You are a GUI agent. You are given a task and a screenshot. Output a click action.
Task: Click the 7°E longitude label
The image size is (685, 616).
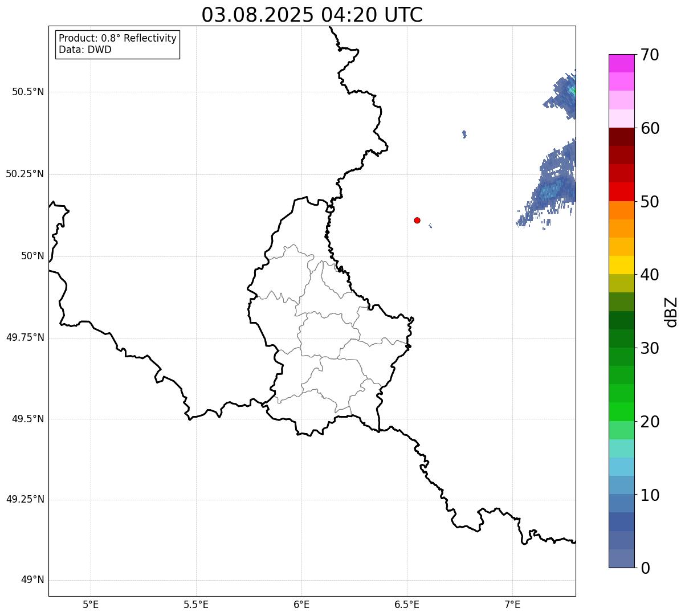(x=513, y=604)
